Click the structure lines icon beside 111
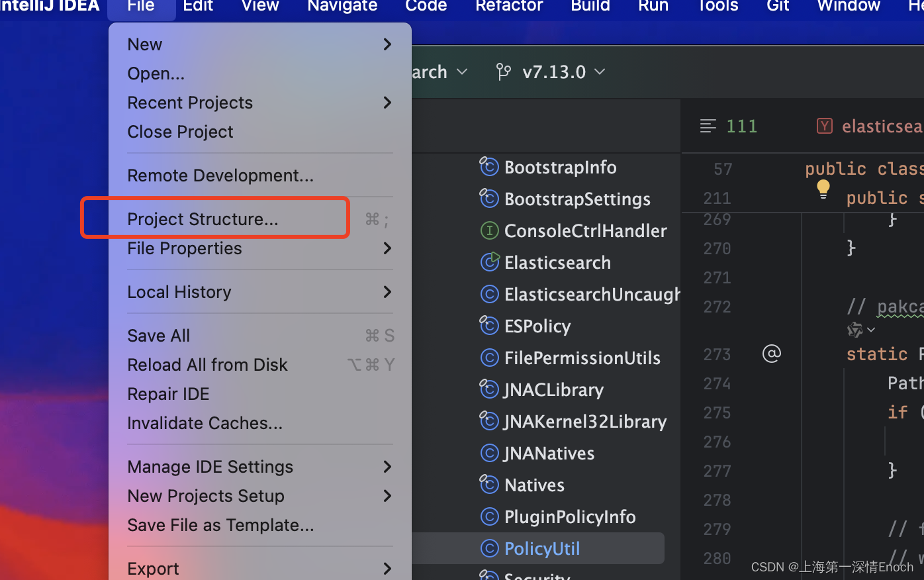Screen dimensions: 924x580 (708, 126)
